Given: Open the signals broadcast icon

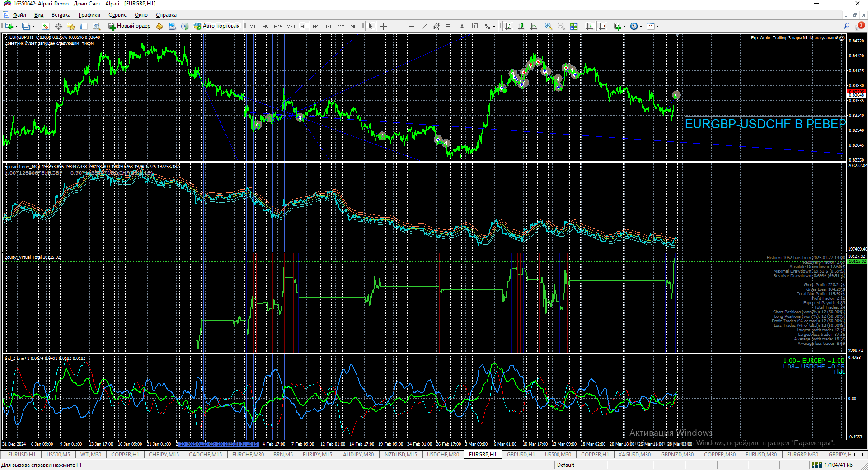Looking at the screenshot, I should pos(185,26).
